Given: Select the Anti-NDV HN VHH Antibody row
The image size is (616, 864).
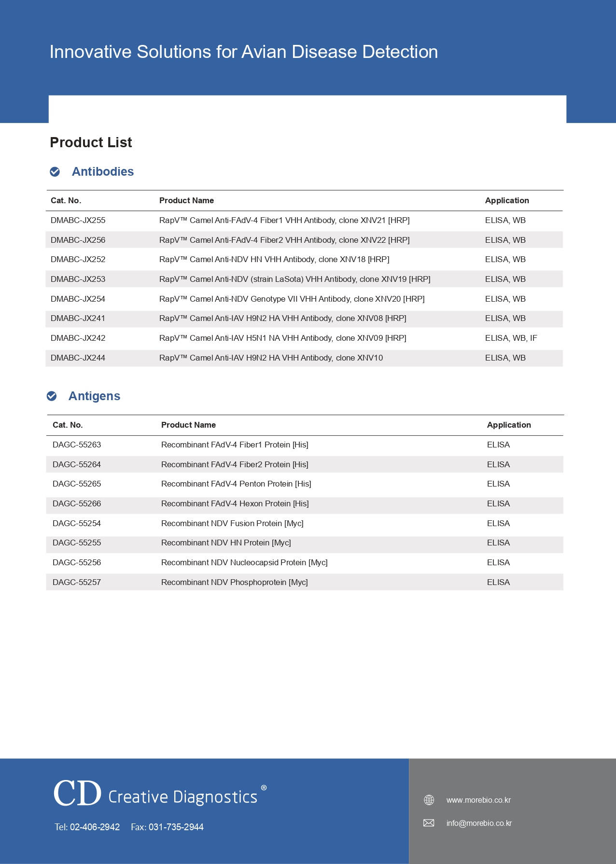Looking at the screenshot, I should (274, 259).
